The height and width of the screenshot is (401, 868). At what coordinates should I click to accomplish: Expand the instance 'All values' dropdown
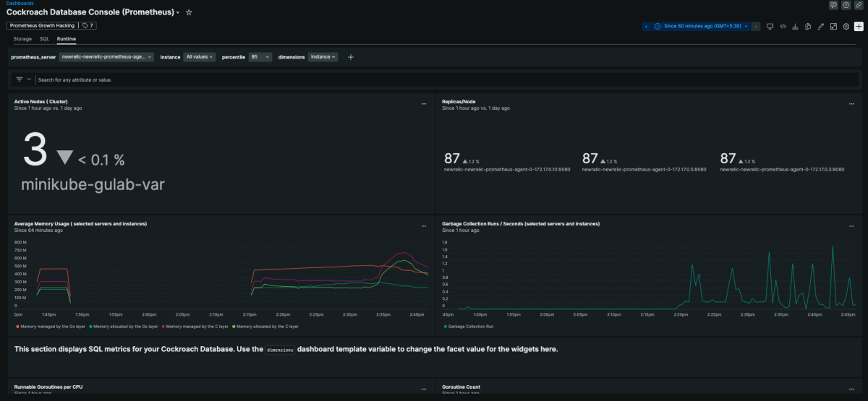(200, 56)
